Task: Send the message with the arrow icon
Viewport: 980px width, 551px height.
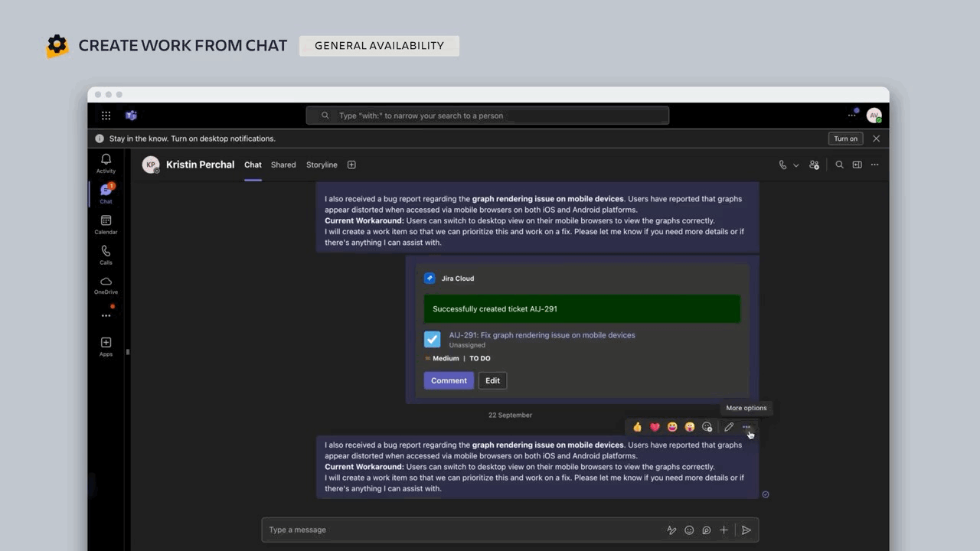Action: coord(746,530)
